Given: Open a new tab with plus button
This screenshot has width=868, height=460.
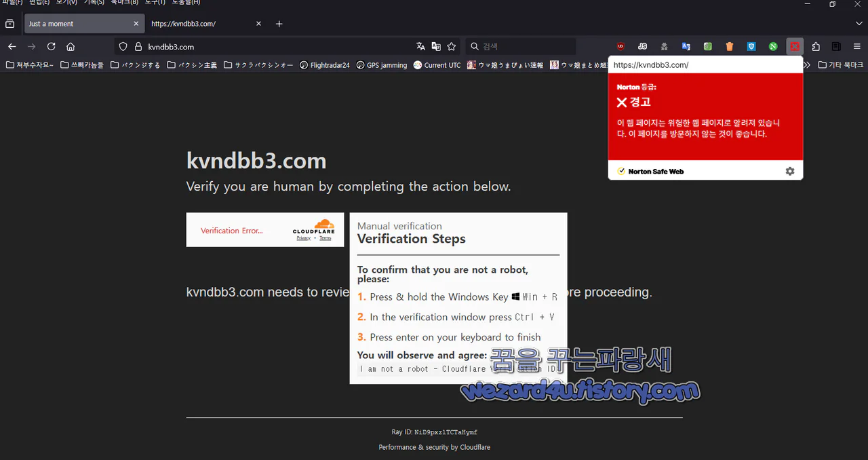Looking at the screenshot, I should tap(279, 24).
